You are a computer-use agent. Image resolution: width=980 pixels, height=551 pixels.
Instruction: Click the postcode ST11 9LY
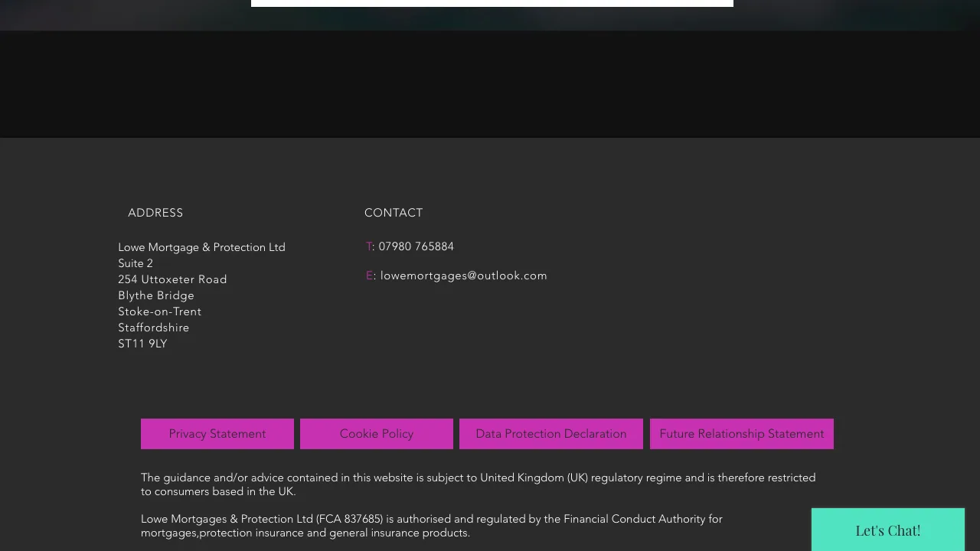pyautogui.click(x=142, y=344)
